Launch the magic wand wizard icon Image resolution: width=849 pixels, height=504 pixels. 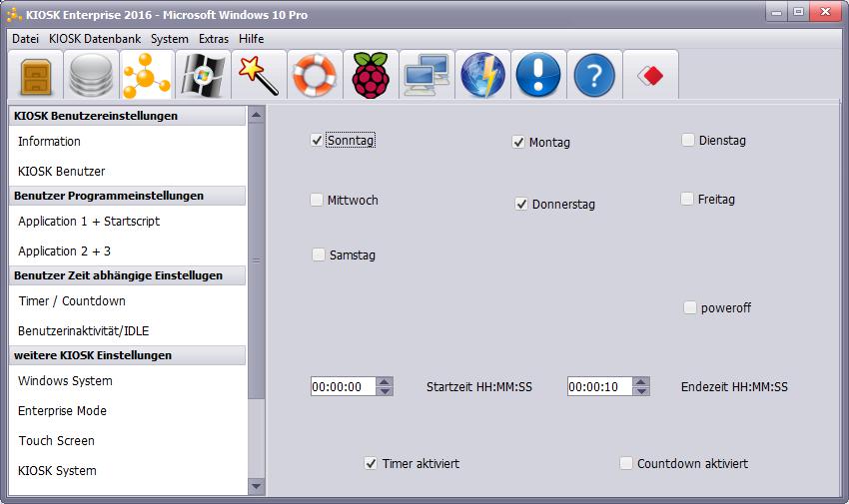(x=260, y=75)
